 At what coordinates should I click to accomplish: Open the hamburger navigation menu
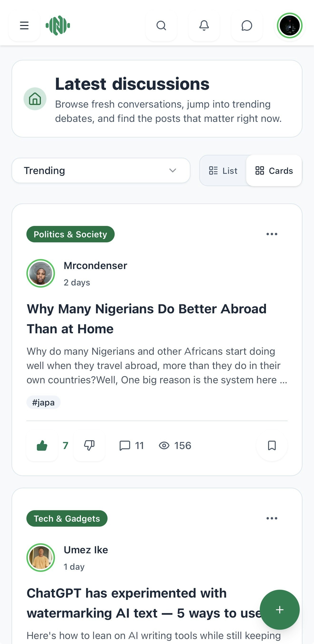[24, 25]
